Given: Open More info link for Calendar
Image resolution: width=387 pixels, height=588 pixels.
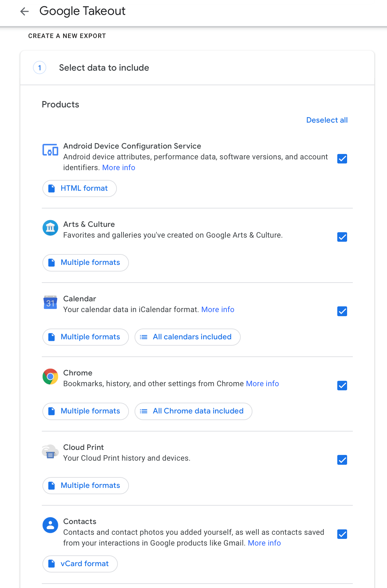Looking at the screenshot, I should [x=218, y=310].
